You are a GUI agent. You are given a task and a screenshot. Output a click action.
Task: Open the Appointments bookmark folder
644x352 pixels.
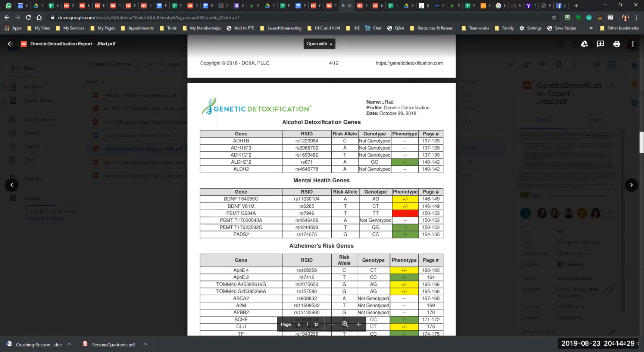(137, 28)
